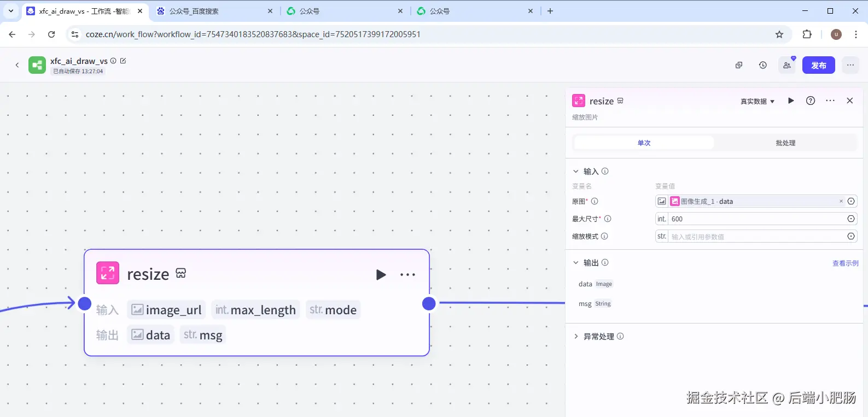Edit workflow name with pencil icon
868x417 pixels.
point(123,61)
